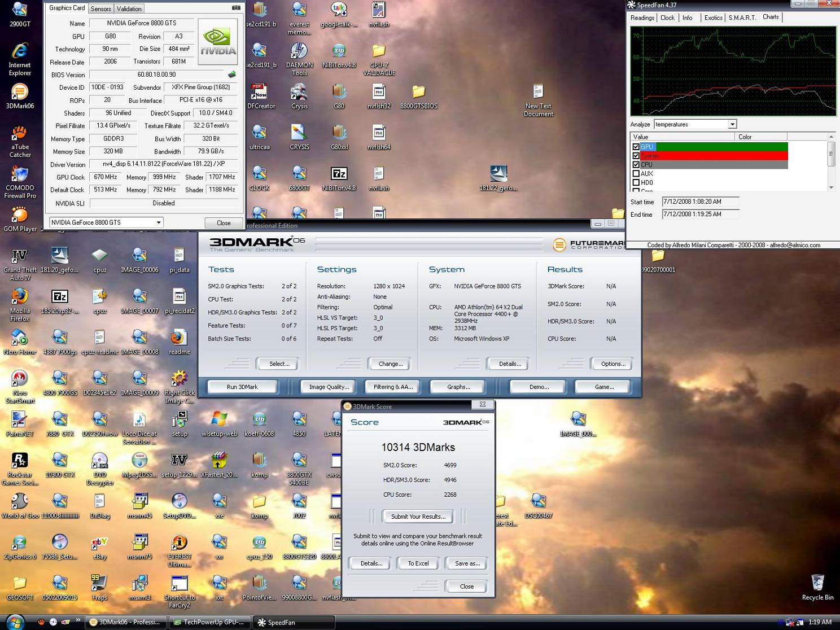Switch to SpeedFan S.M.A.R.T. tab
Image resolution: width=840 pixels, height=630 pixels.
[x=742, y=17]
